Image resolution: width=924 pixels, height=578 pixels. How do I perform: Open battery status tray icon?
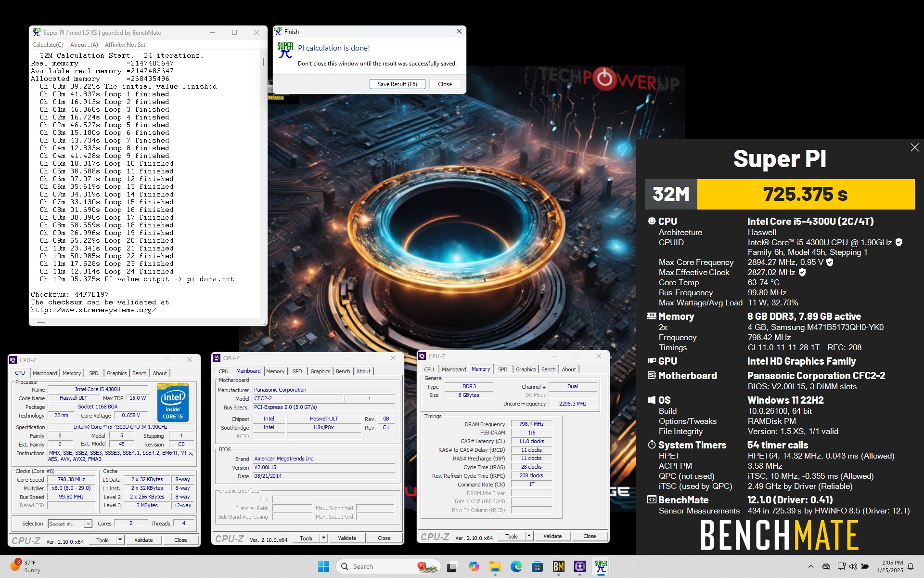point(865,566)
